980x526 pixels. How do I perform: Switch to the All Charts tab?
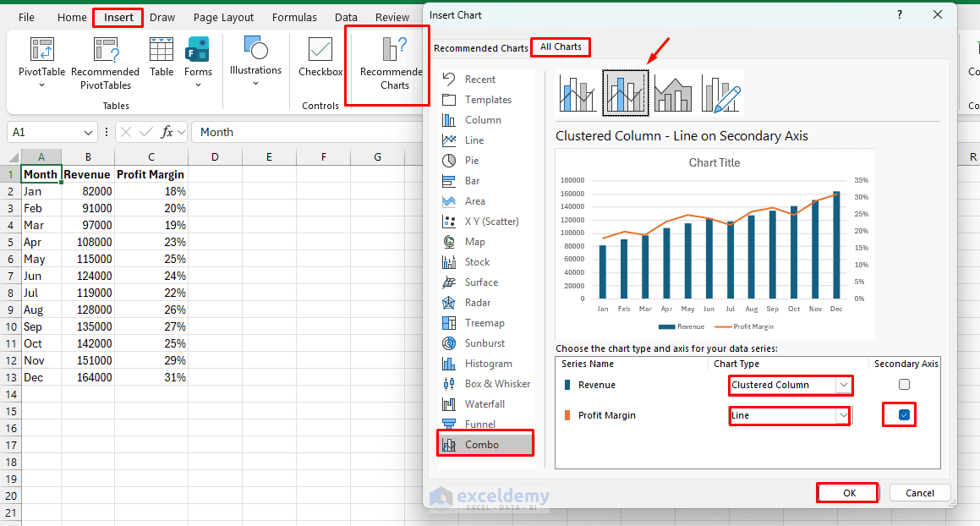click(561, 47)
